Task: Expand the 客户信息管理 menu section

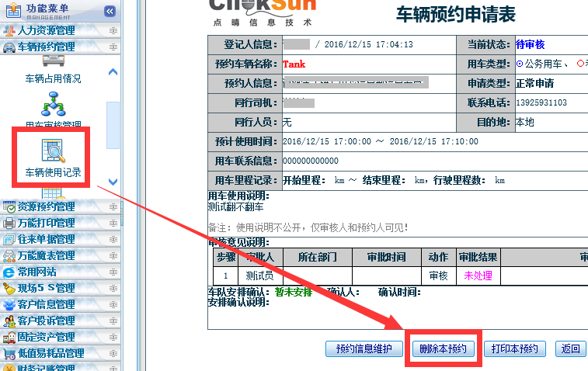Action: 47,305
